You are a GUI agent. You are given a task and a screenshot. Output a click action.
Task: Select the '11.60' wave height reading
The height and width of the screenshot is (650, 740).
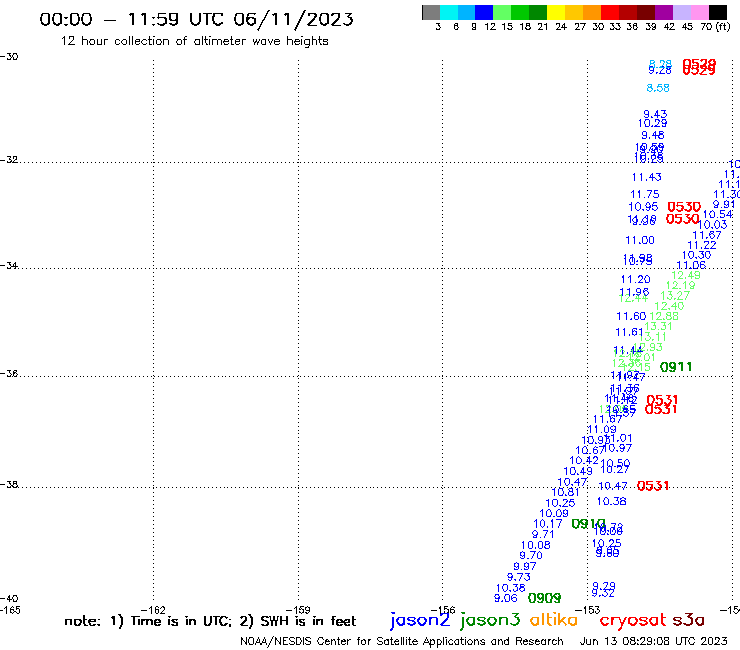pyautogui.click(x=631, y=316)
